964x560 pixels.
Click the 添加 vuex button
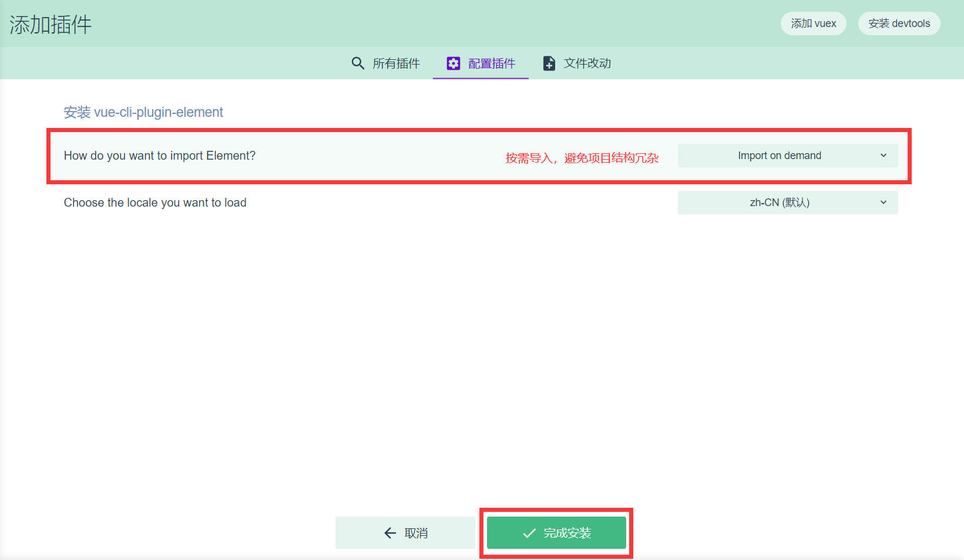[814, 23]
